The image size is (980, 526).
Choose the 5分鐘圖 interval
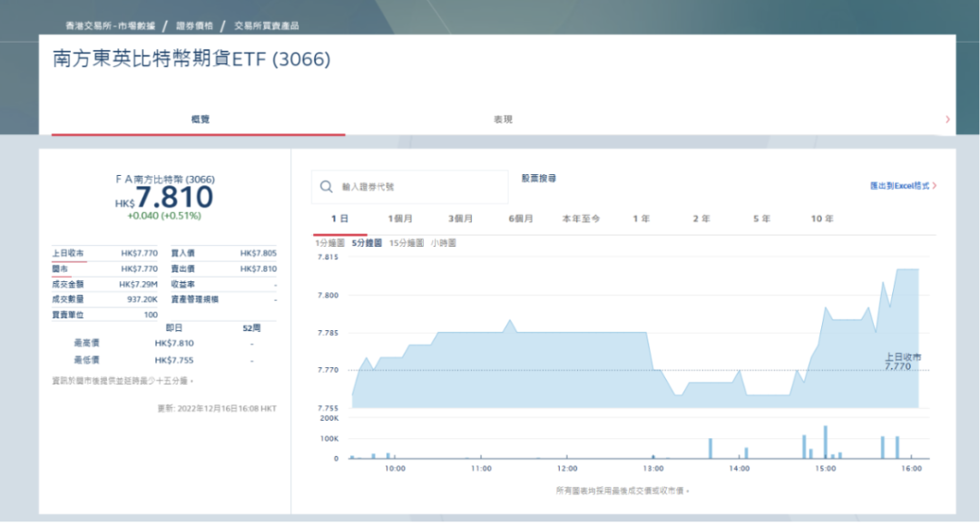[367, 243]
